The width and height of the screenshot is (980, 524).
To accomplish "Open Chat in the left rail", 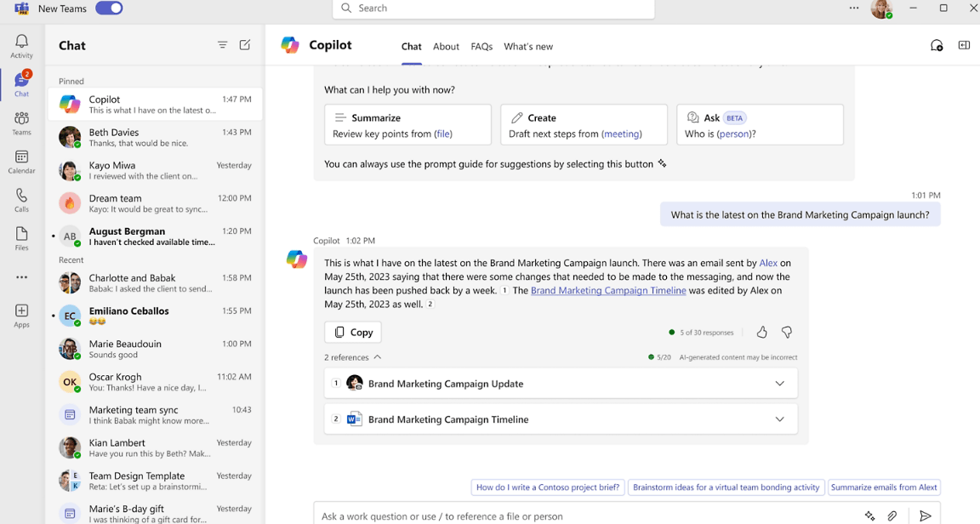I will [x=21, y=84].
